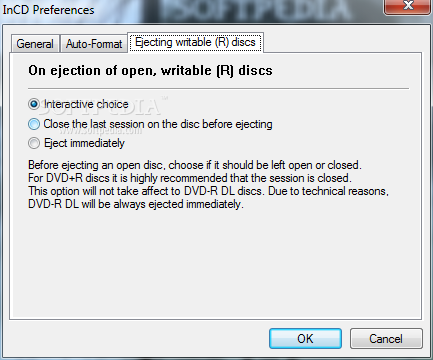Viewport: 433px width, 360px height.
Task: Enable the Eject immediately radio button
Action: point(34,143)
